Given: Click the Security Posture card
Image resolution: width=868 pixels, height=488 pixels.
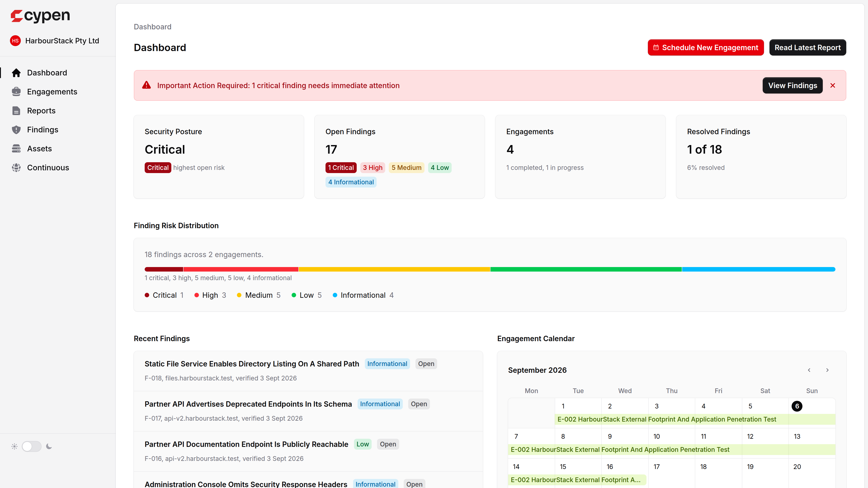Looking at the screenshot, I should (219, 157).
